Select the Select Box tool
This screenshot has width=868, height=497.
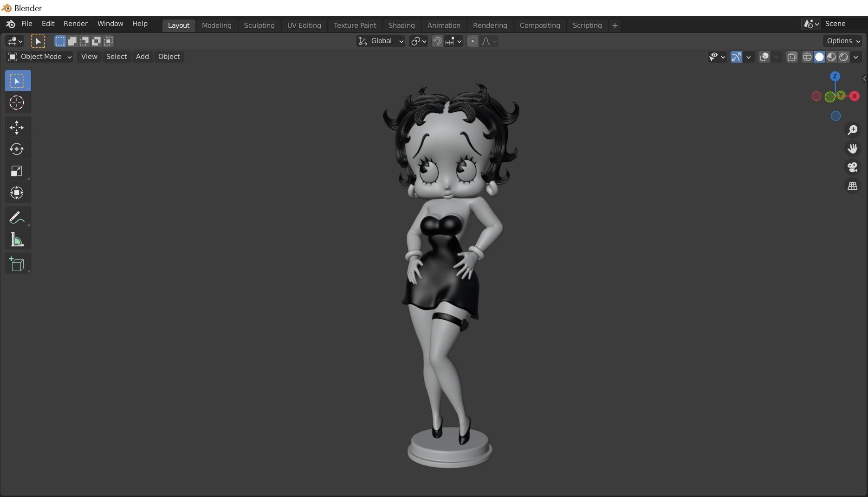click(x=18, y=81)
